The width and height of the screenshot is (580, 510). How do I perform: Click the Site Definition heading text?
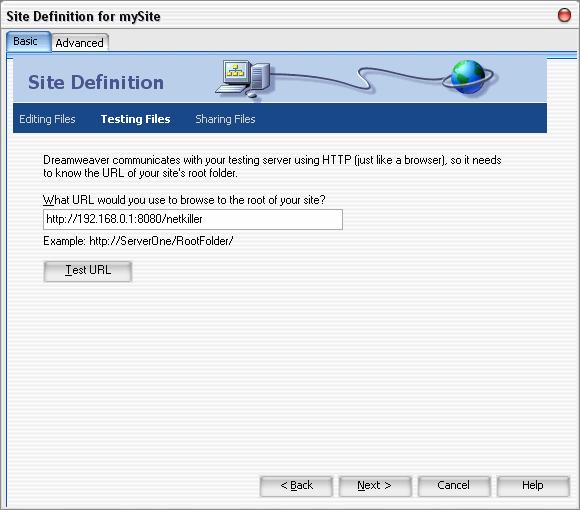pyautogui.click(x=96, y=82)
